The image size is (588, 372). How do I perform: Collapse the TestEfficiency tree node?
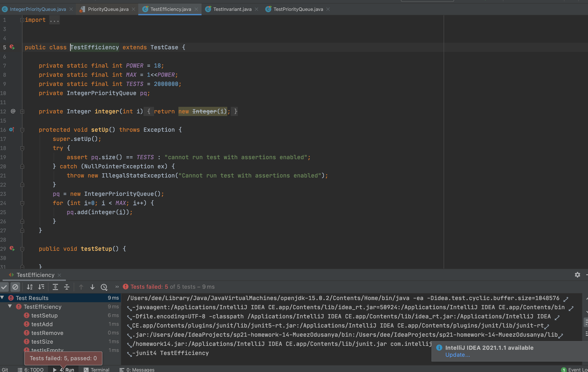tap(10, 306)
